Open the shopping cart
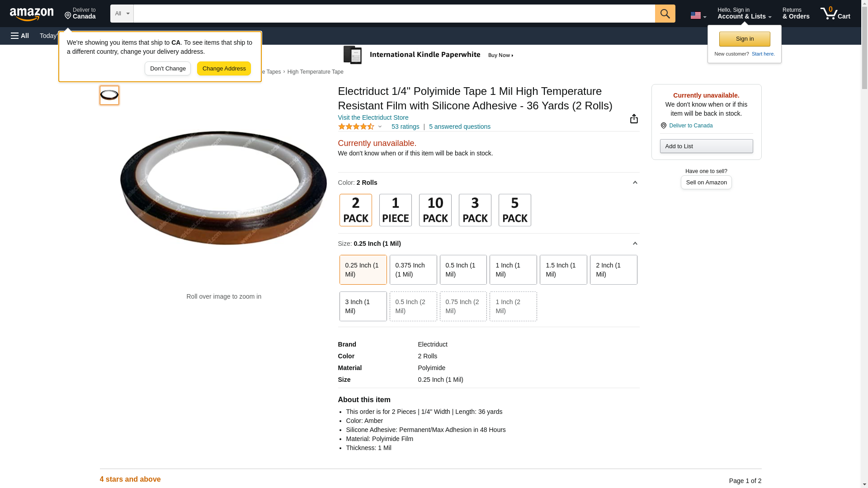Screen dimensions: 868x488 point(835,14)
